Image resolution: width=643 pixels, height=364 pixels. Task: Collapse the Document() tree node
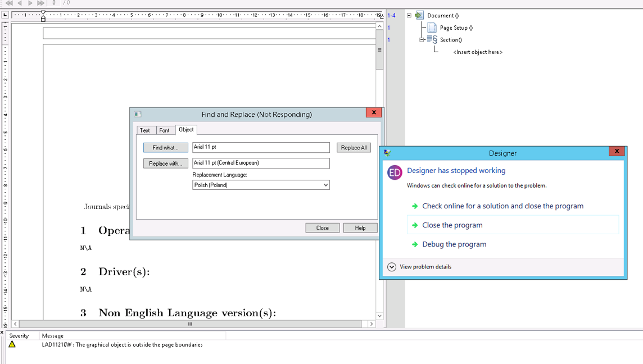click(409, 15)
